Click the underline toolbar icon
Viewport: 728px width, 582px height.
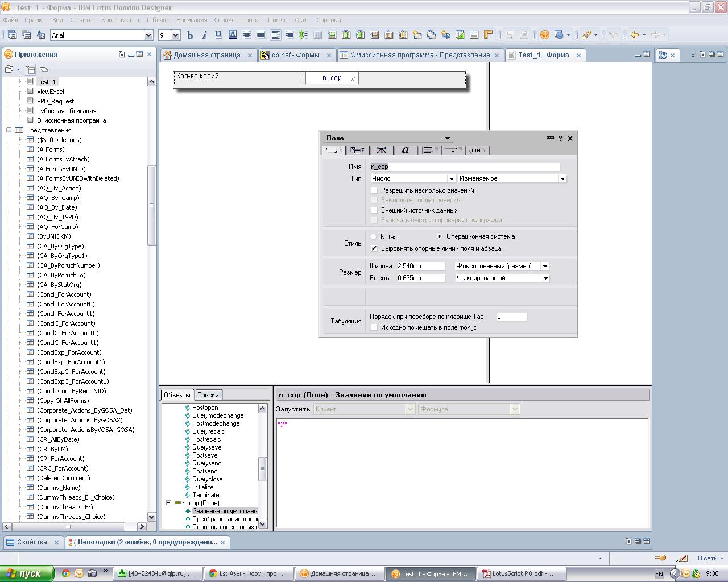(218, 35)
